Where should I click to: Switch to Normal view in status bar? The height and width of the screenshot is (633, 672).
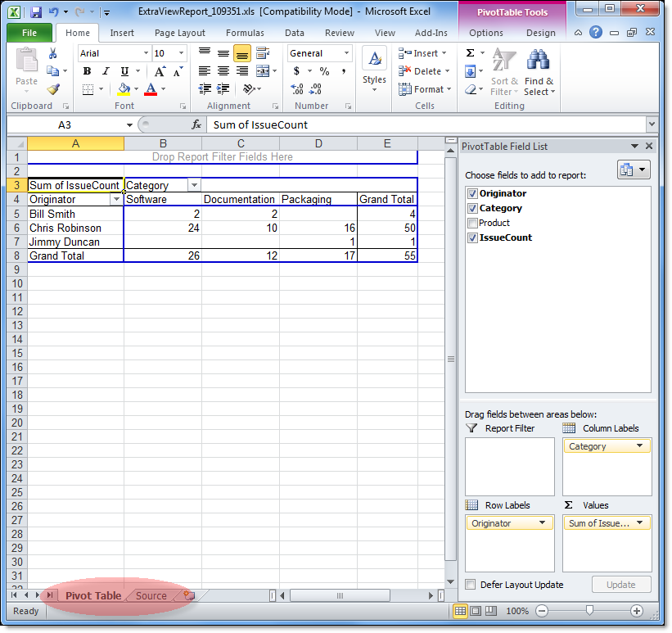click(460, 611)
